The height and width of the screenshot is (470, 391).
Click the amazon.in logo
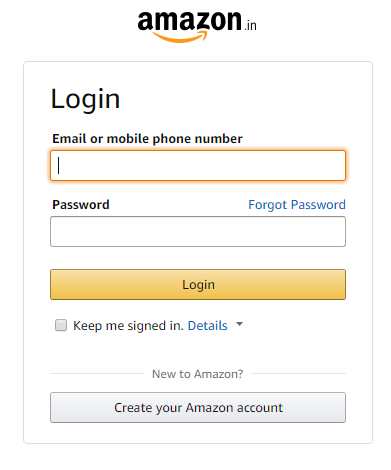point(197,27)
